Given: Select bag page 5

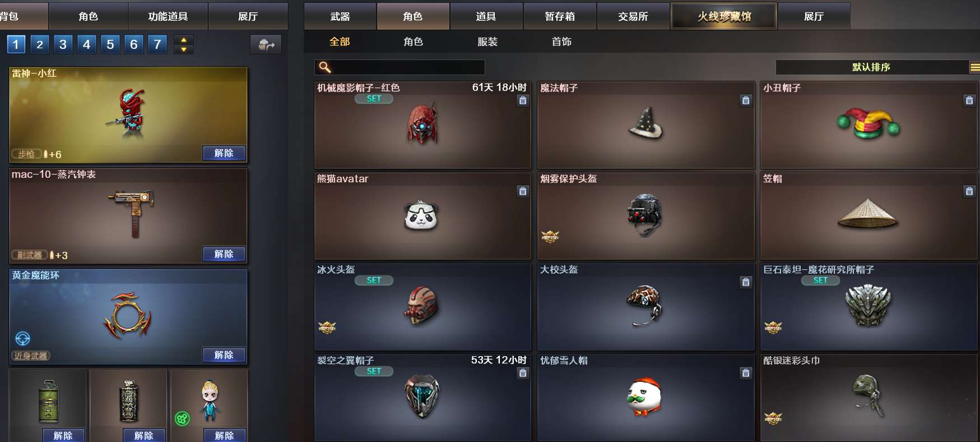Looking at the screenshot, I should coord(110,44).
